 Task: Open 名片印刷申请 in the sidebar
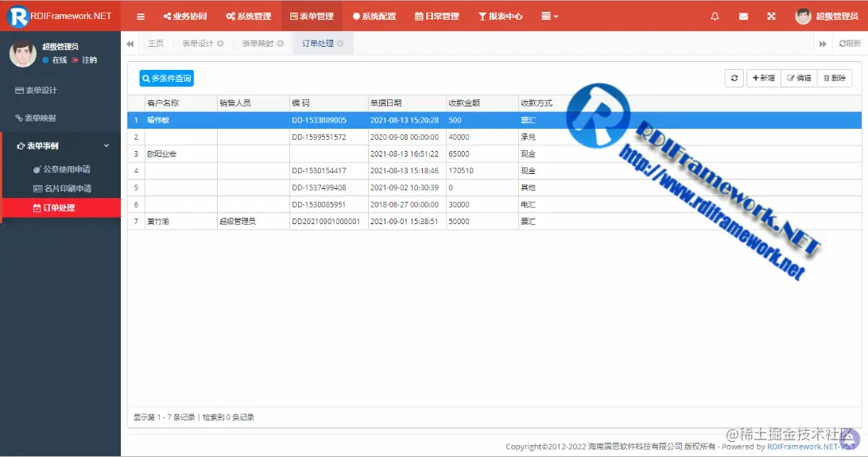pyautogui.click(x=61, y=188)
